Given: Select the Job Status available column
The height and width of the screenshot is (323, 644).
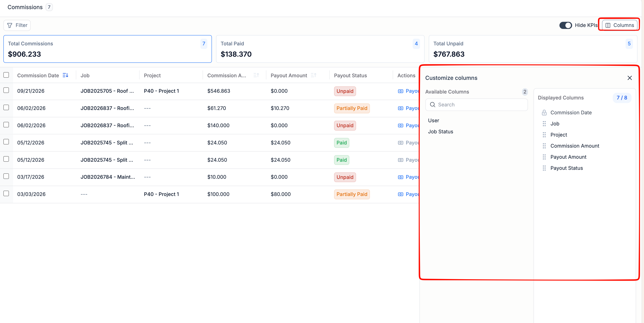Looking at the screenshot, I should pos(440,132).
